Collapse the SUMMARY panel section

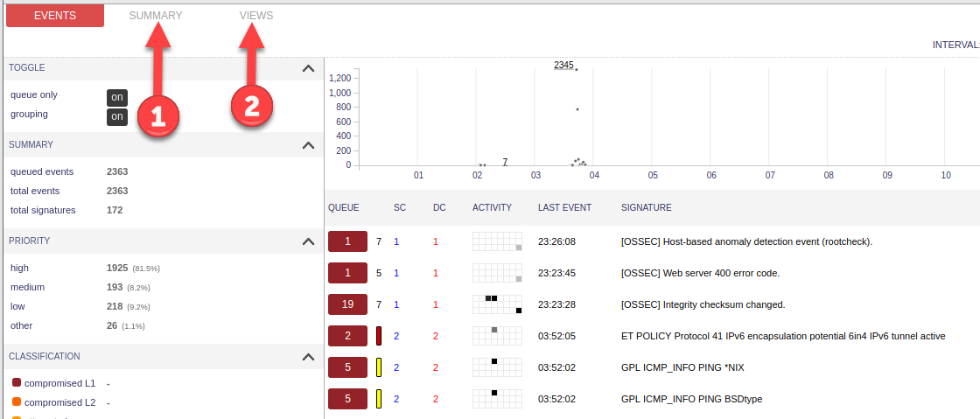(308, 145)
